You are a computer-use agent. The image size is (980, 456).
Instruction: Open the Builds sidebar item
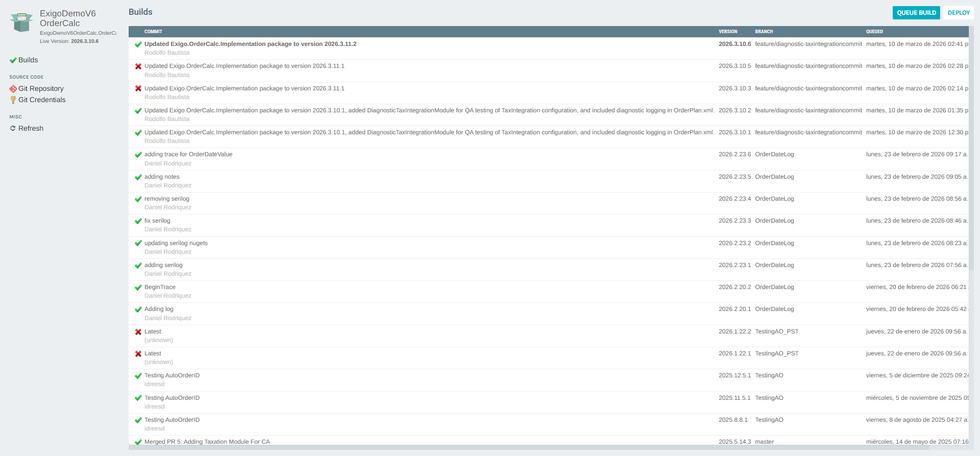28,60
